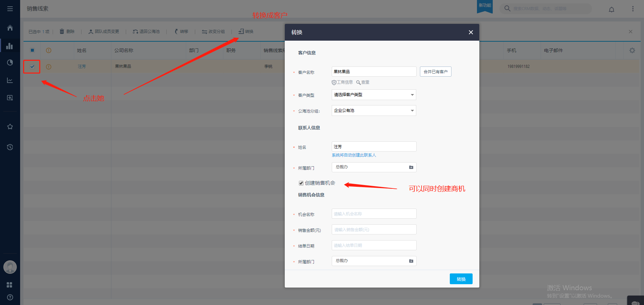Image resolution: width=644 pixels, height=305 pixels.
Task: Click the 销售金额(元) input field
Action: pyautogui.click(x=374, y=229)
